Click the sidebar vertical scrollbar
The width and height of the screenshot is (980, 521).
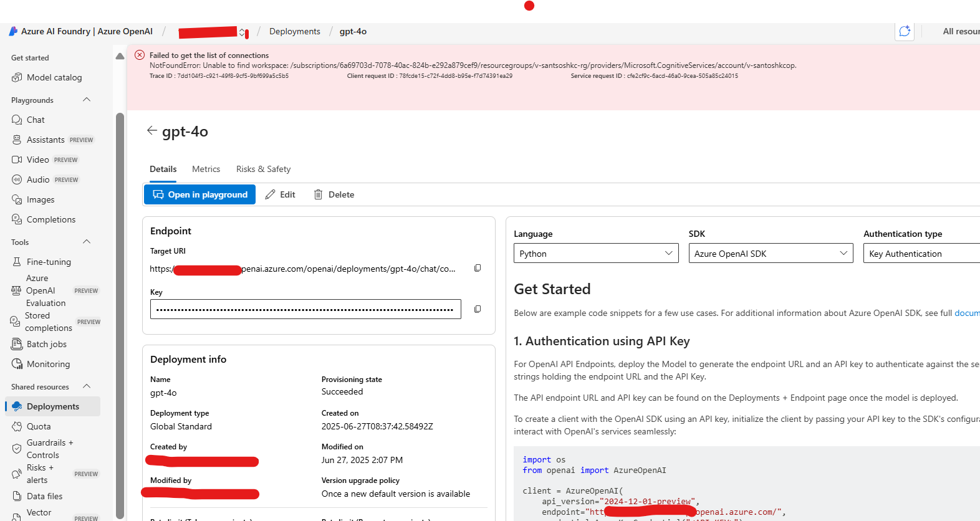pos(120,315)
